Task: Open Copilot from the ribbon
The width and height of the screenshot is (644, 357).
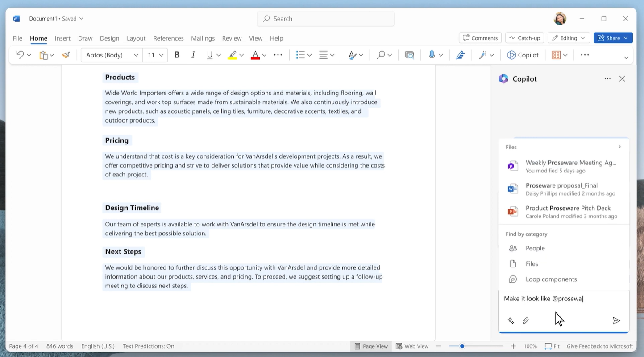Action: point(523,55)
